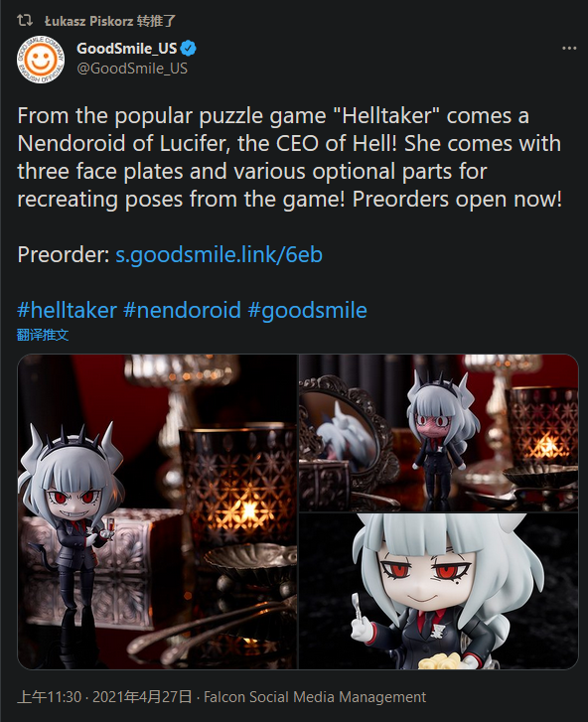Open the top-right photo with mirror
Image resolution: width=588 pixels, height=722 pixels.
point(439,433)
